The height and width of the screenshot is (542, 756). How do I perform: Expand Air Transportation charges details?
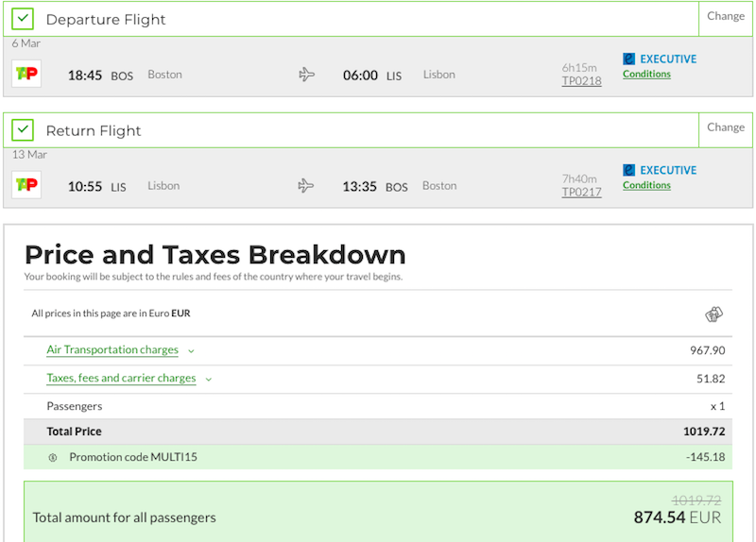[x=112, y=349]
